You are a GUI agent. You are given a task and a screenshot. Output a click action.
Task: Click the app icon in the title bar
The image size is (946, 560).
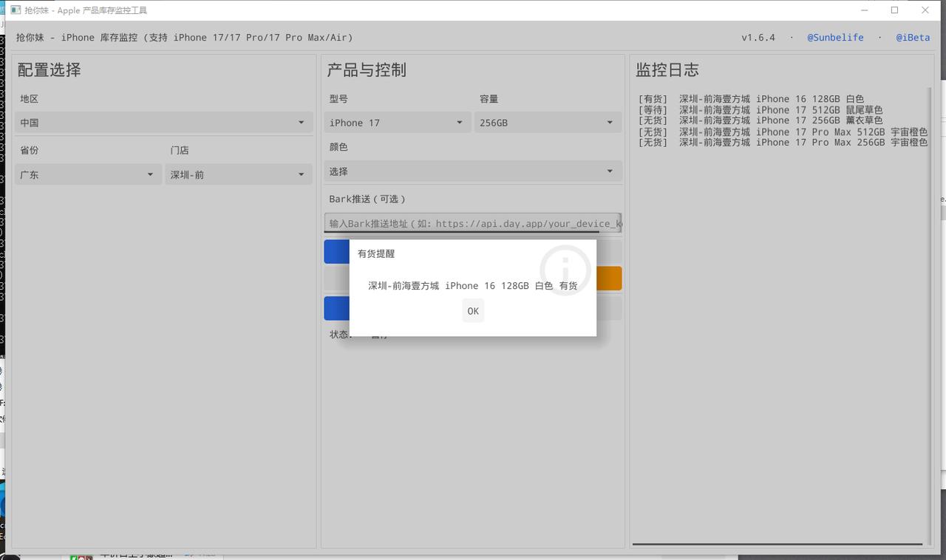tap(15, 10)
